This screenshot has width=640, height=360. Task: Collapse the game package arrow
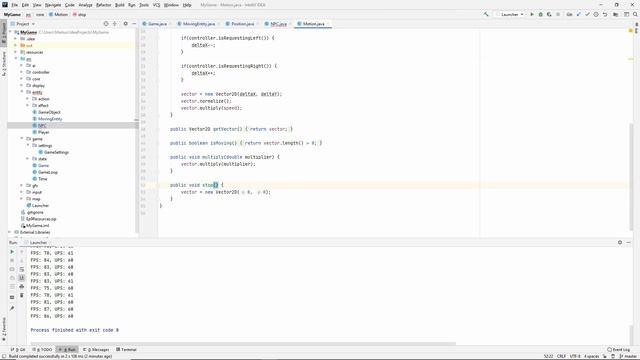point(22,139)
